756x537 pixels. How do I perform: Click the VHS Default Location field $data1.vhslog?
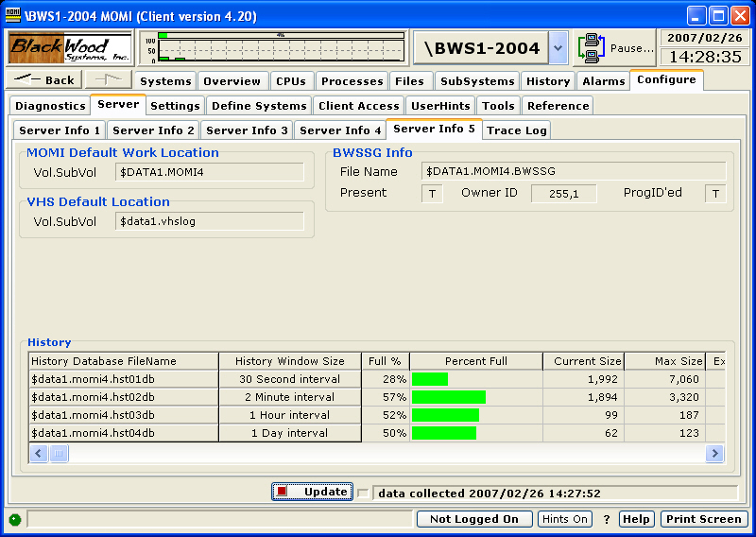[210, 221]
